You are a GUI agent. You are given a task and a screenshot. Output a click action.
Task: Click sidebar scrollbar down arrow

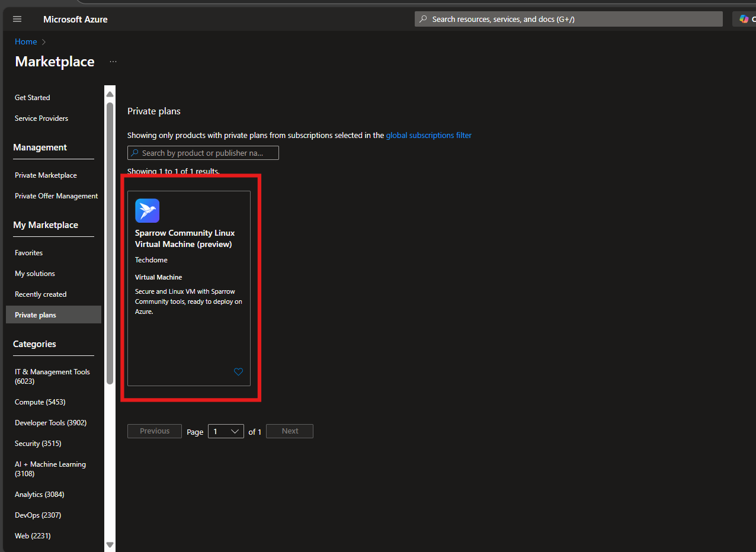(x=110, y=544)
